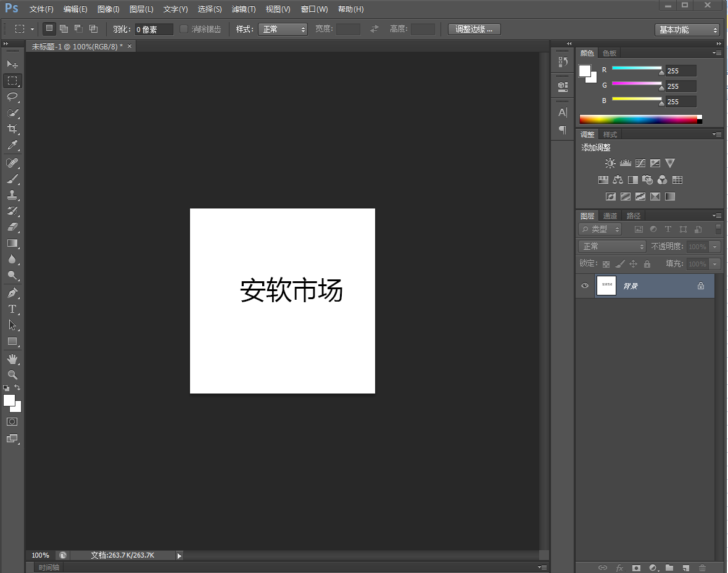Select the Crop tool
Viewport: 728px width, 573px height.
(x=12, y=129)
